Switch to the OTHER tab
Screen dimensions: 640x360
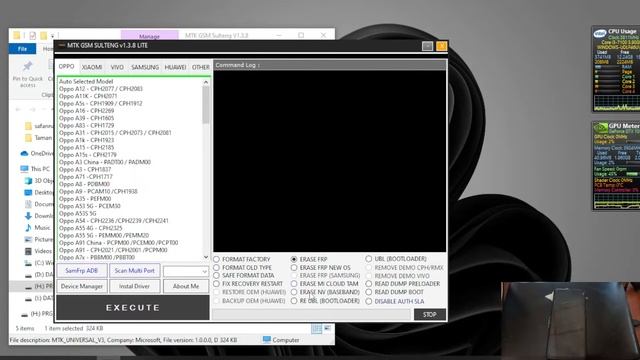(x=200, y=67)
